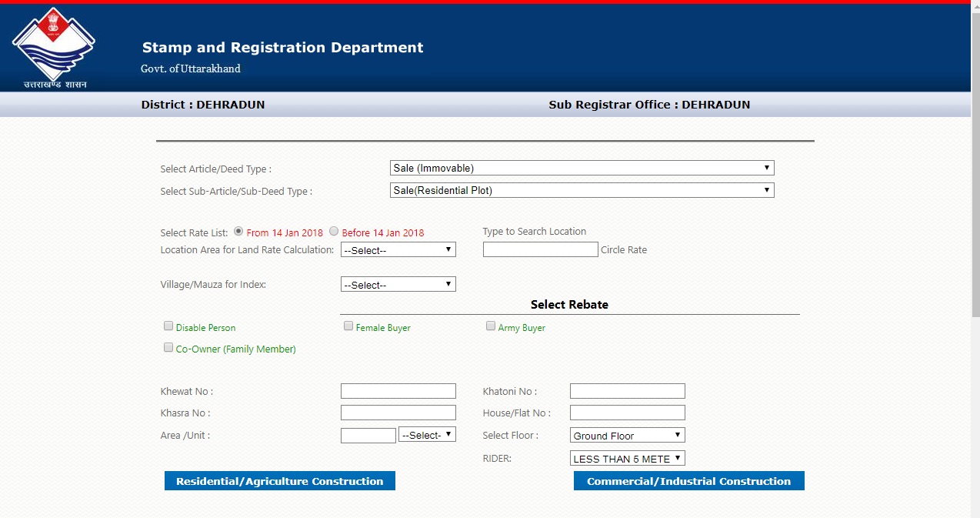This screenshot has height=518, width=980.
Task: Click the scrollbar down arrow
Action: coord(974,513)
